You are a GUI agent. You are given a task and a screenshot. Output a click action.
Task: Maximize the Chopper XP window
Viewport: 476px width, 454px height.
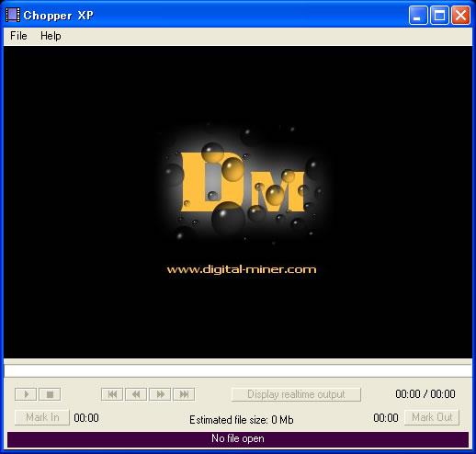(440, 16)
